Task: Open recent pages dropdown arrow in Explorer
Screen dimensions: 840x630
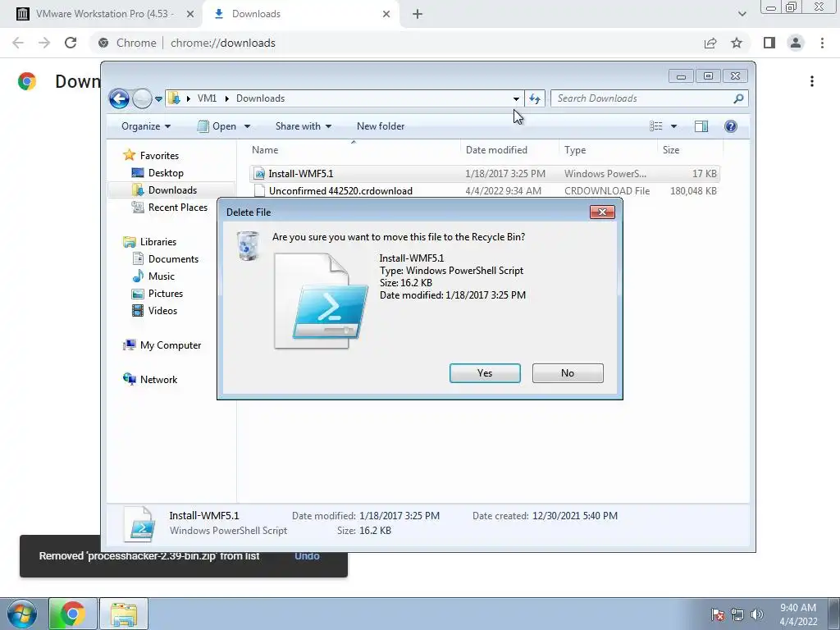Action: 158,99
